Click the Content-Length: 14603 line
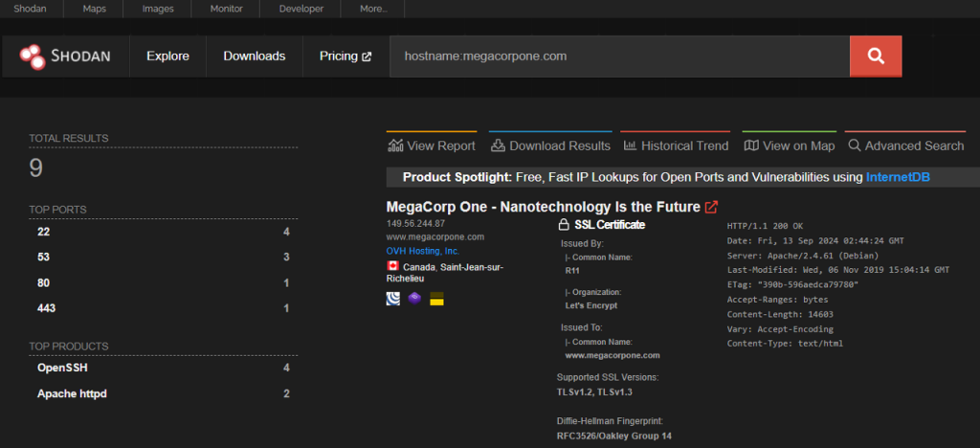980x448 pixels. 780,314
